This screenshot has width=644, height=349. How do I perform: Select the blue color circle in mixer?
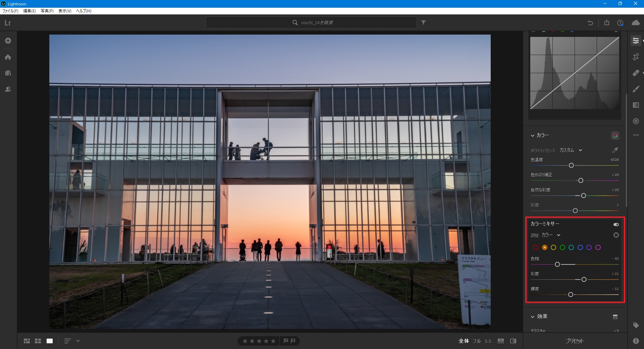pyautogui.click(x=580, y=247)
